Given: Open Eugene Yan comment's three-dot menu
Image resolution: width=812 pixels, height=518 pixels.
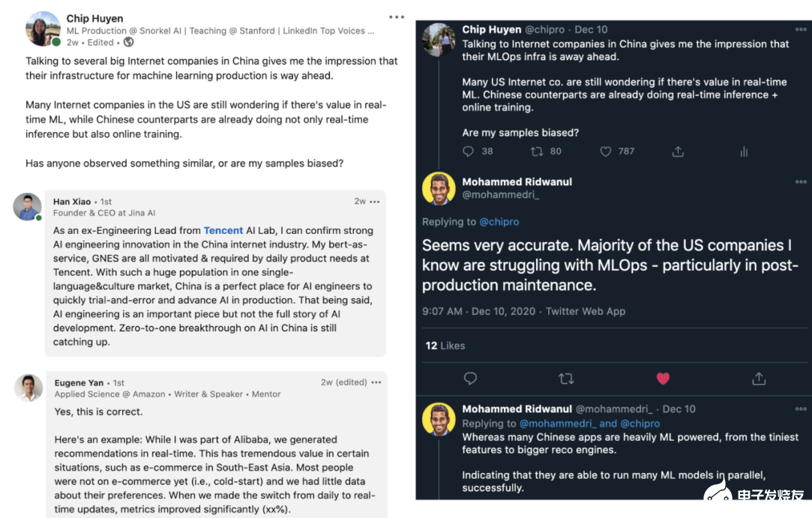Looking at the screenshot, I should pos(376,382).
